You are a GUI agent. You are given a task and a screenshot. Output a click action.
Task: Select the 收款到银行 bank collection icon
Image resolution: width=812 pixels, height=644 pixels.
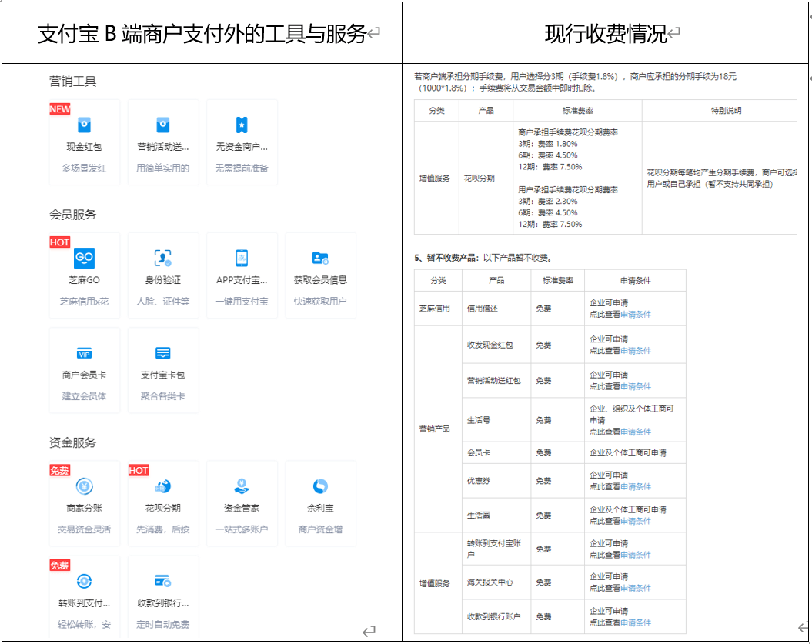[x=162, y=581]
